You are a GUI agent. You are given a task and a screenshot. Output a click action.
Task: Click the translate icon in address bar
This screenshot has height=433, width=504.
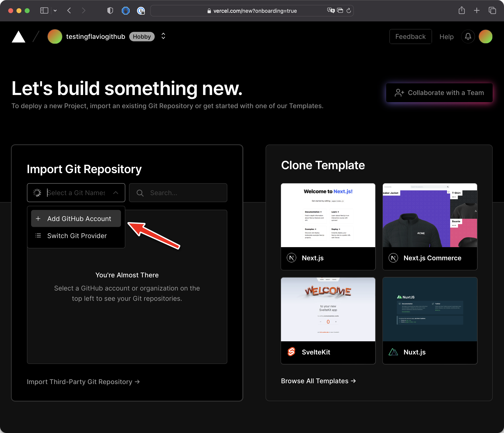(331, 10)
